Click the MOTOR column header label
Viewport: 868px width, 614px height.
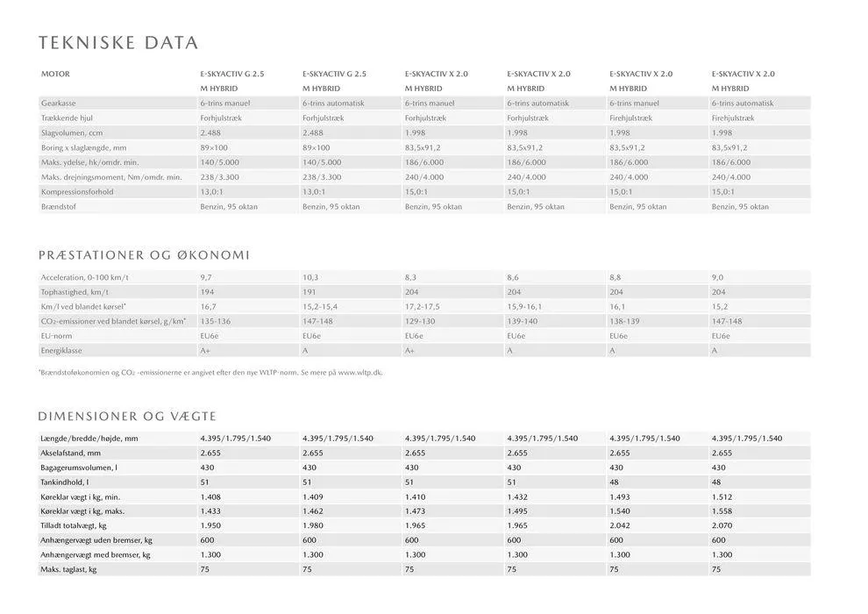click(55, 75)
